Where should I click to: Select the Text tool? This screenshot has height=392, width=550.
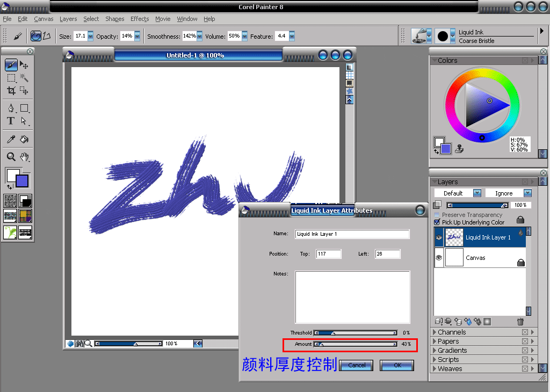click(11, 121)
